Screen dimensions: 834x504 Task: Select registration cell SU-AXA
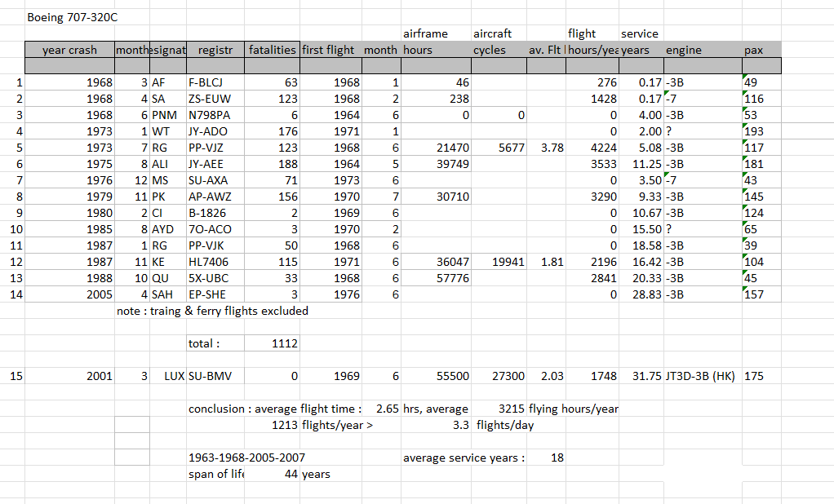pyautogui.click(x=215, y=180)
